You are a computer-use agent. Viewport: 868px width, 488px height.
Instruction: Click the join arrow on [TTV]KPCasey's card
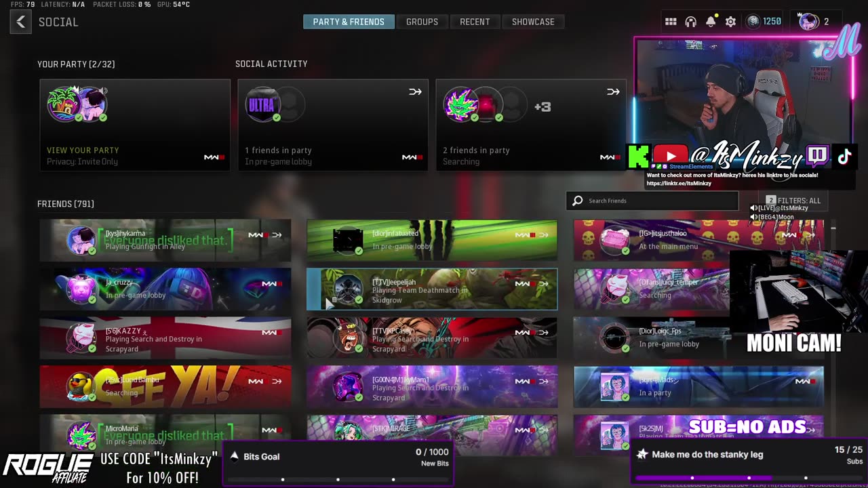(543, 333)
